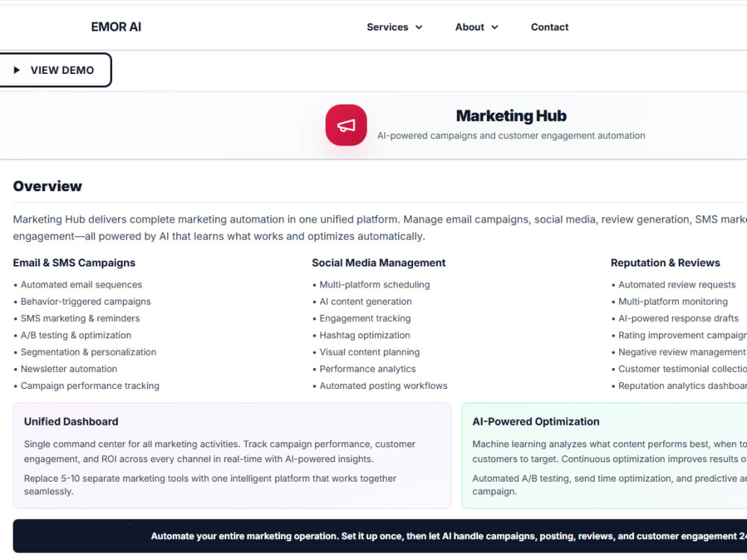This screenshot has width=747, height=560.
Task: Go to the Contact page
Action: pos(550,27)
